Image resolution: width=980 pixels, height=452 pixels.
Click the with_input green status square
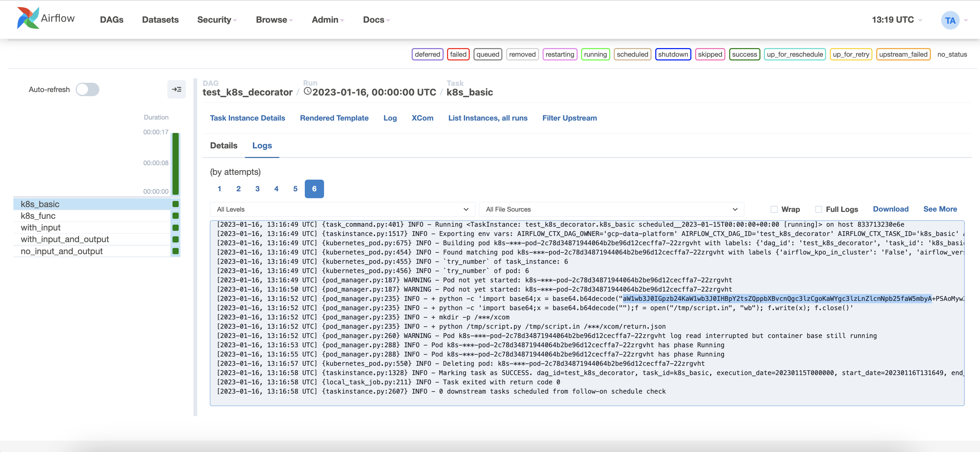coord(175,228)
